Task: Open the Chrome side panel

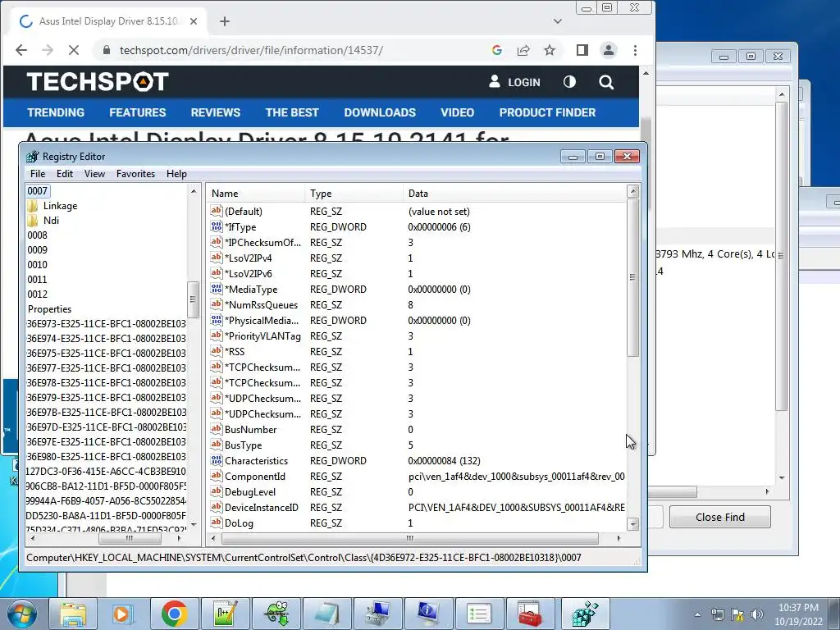Action: (x=582, y=50)
